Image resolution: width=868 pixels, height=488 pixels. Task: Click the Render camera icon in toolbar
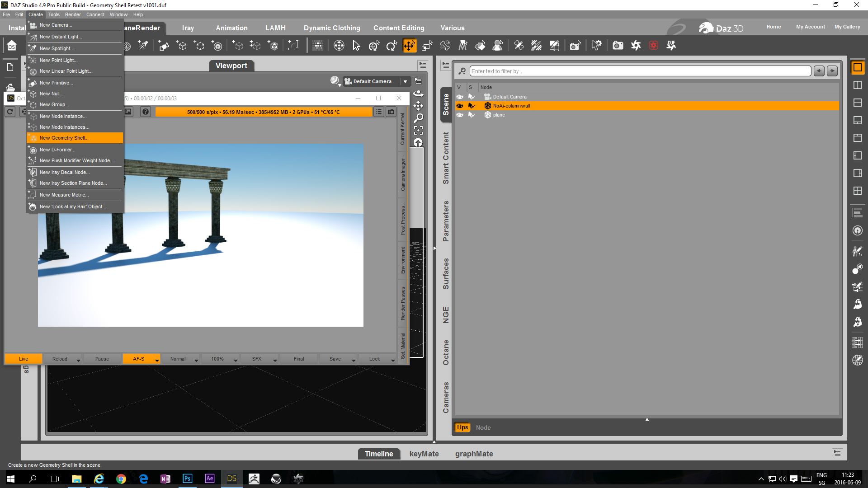pyautogui.click(x=618, y=46)
